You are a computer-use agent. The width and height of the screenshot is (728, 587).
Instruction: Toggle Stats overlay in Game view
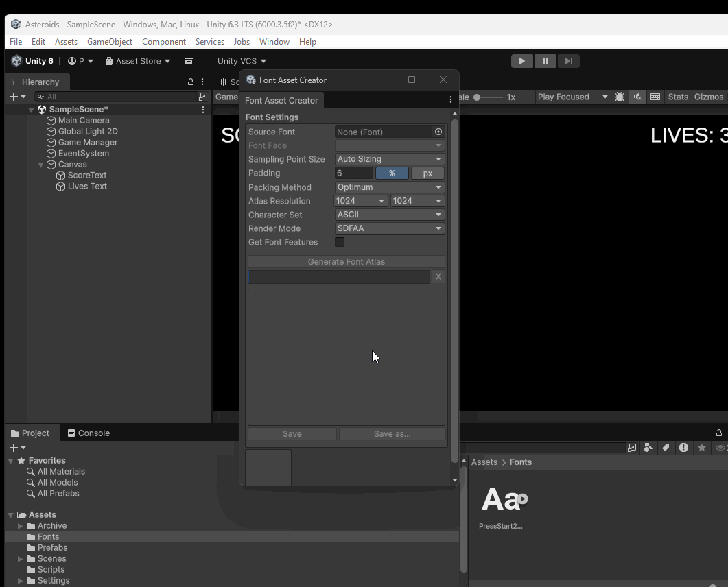[678, 97]
